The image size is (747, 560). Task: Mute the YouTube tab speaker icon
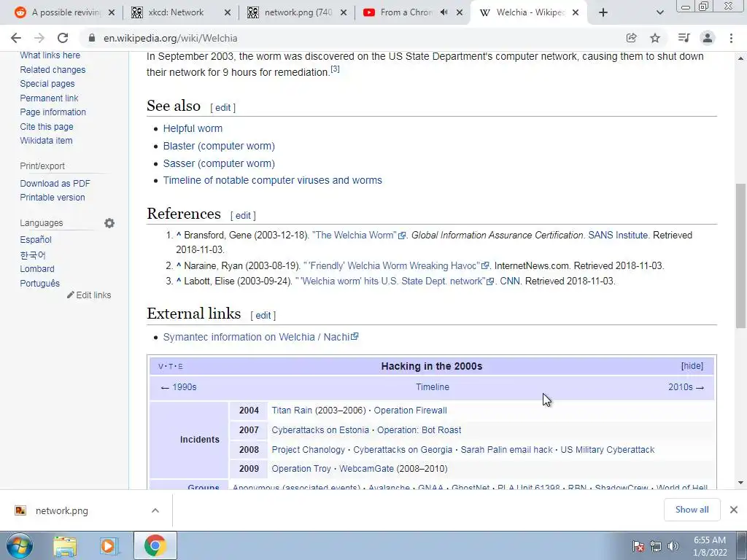444,12
